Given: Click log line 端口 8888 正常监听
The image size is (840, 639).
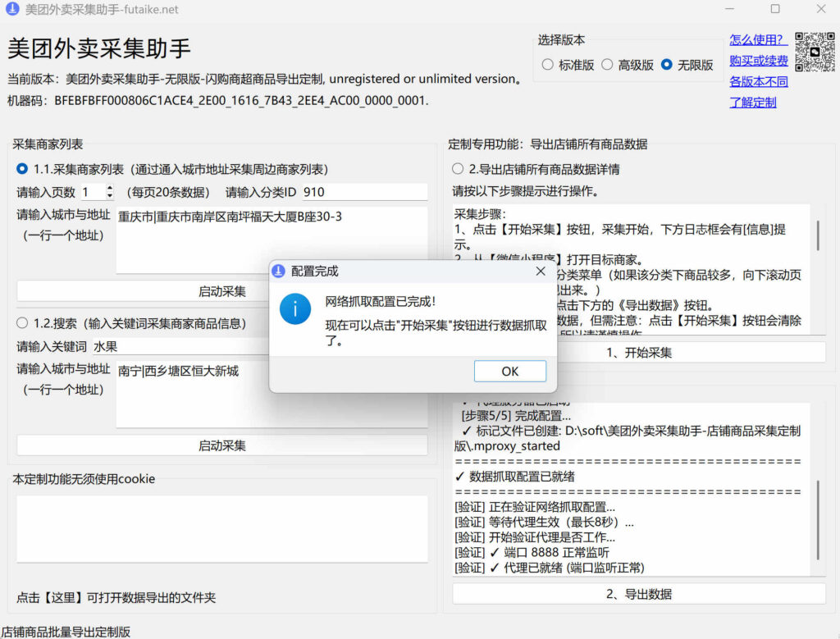Looking at the screenshot, I should (x=532, y=552).
